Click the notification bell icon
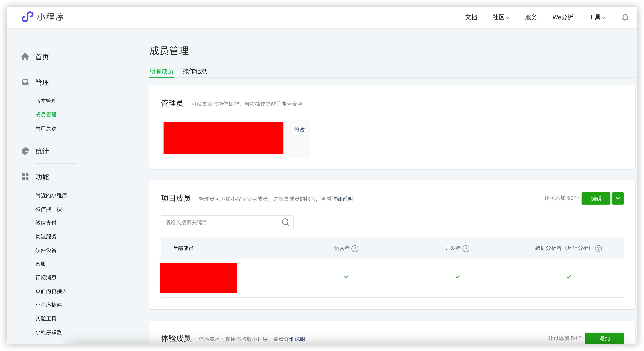The width and height of the screenshot is (644, 351). (625, 17)
